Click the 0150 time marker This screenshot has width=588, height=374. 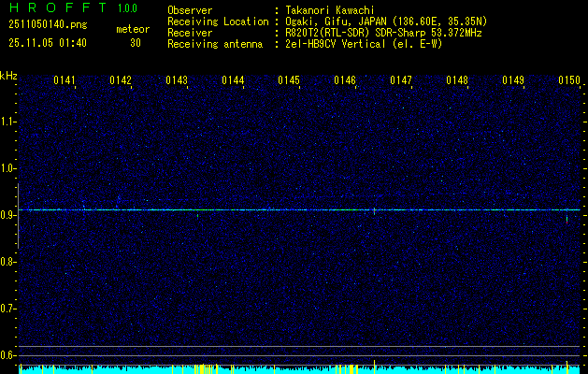[569, 80]
